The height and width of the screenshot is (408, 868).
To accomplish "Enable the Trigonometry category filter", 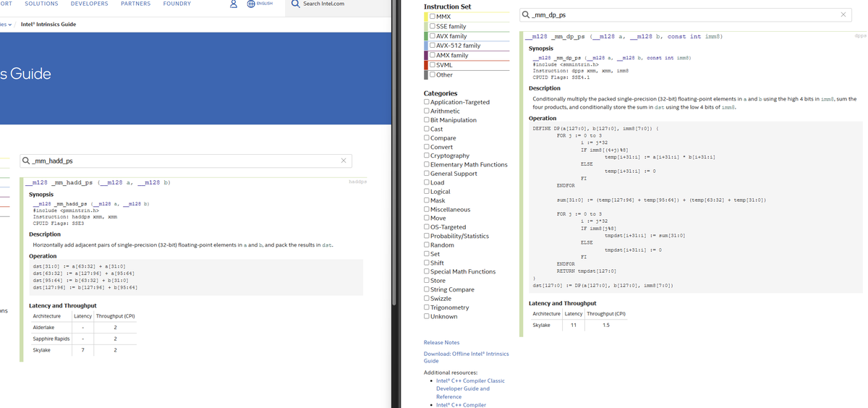I will (427, 307).
